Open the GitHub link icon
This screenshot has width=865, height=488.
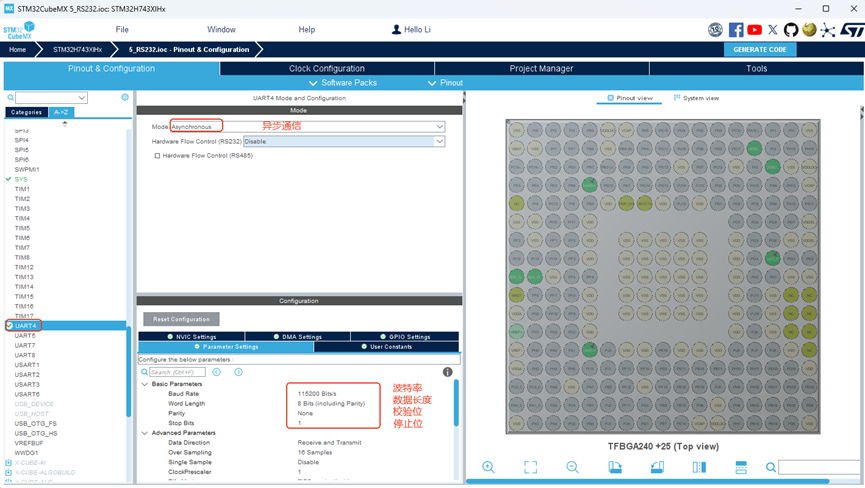tap(791, 30)
